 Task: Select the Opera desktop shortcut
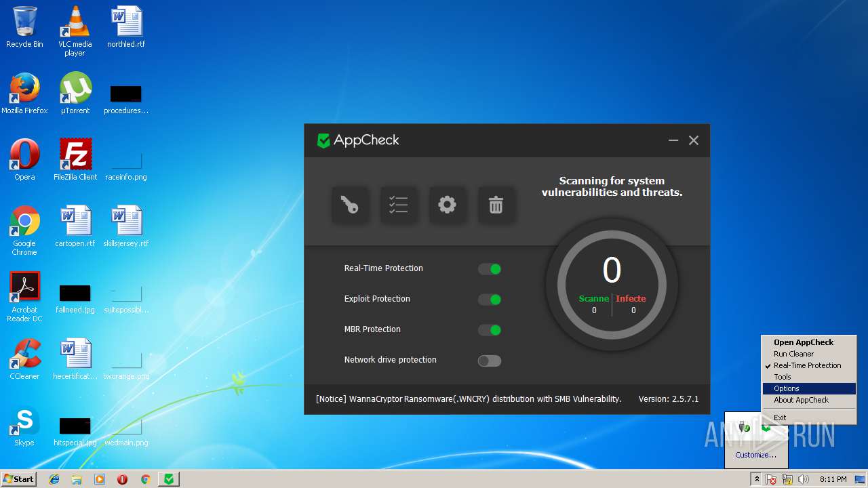click(x=24, y=160)
